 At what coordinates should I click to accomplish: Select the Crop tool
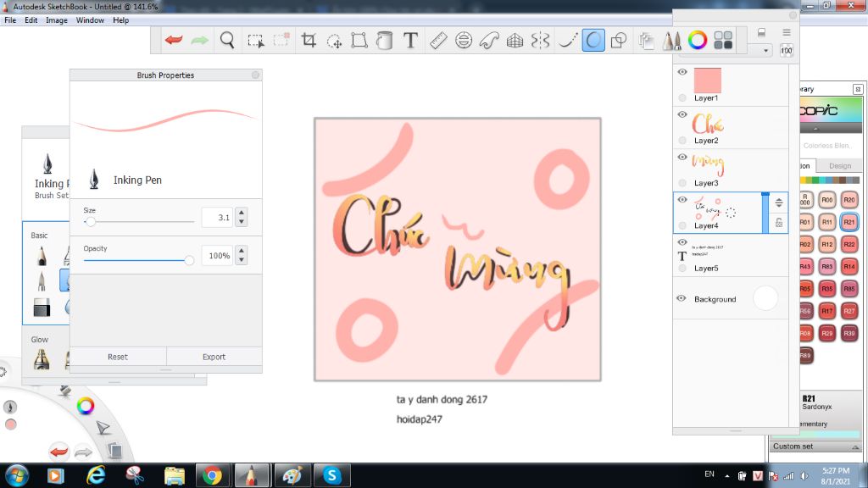[309, 40]
